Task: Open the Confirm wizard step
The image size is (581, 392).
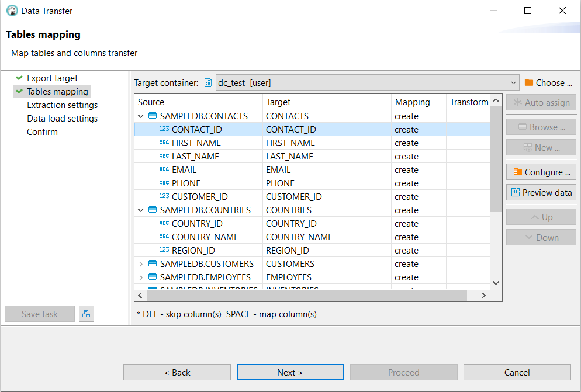Action: click(42, 132)
